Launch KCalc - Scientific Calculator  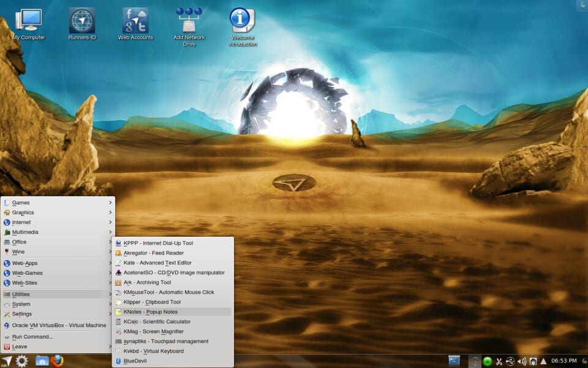tap(173, 321)
